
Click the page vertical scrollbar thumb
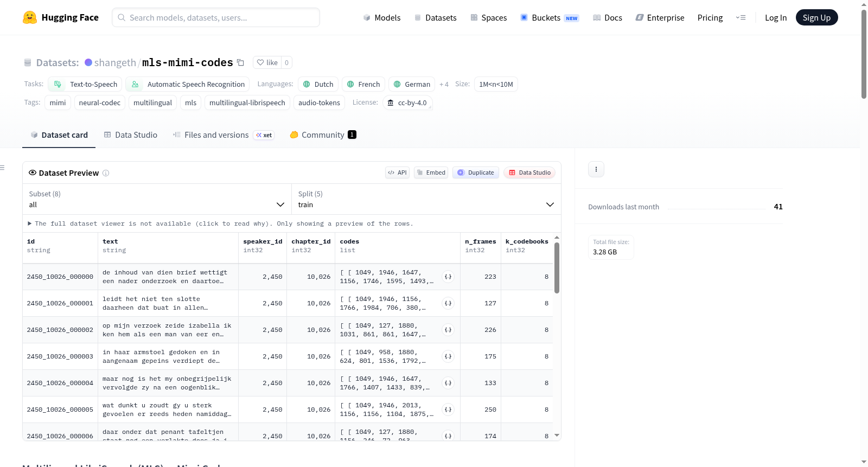click(864, 54)
